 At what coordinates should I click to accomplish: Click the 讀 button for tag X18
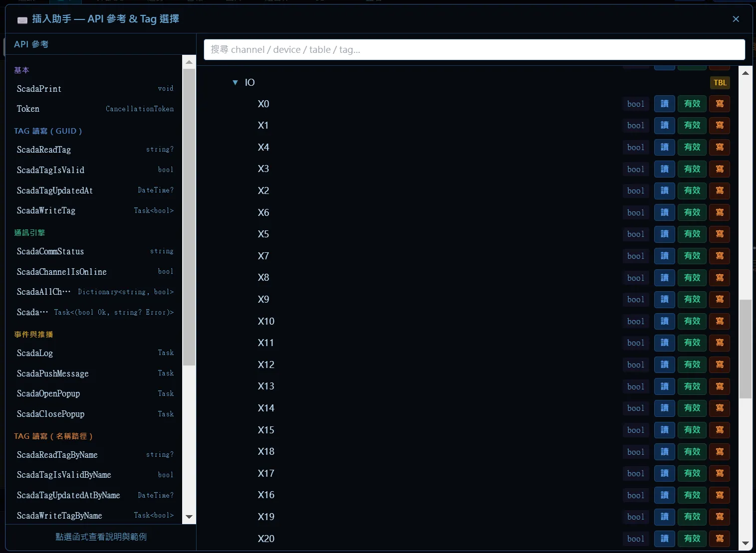pos(664,452)
